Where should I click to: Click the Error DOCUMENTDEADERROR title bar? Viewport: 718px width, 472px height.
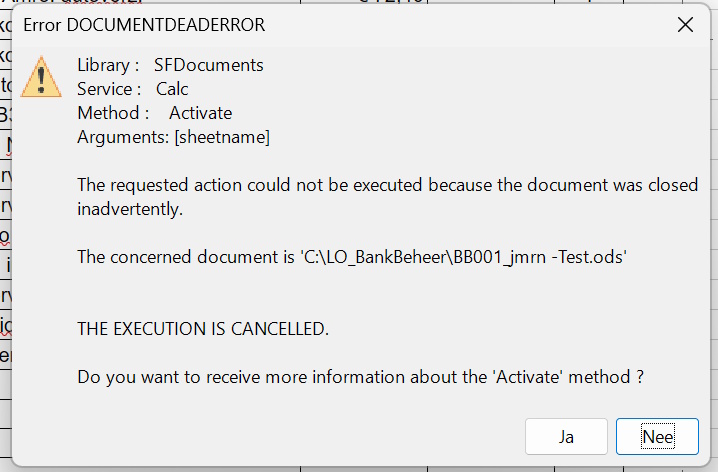point(300,25)
